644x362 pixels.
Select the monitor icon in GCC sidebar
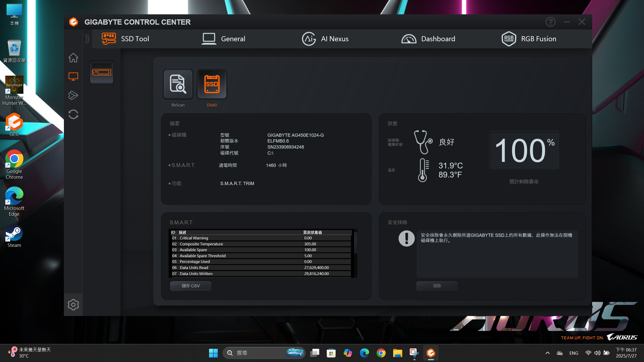pos(73,76)
